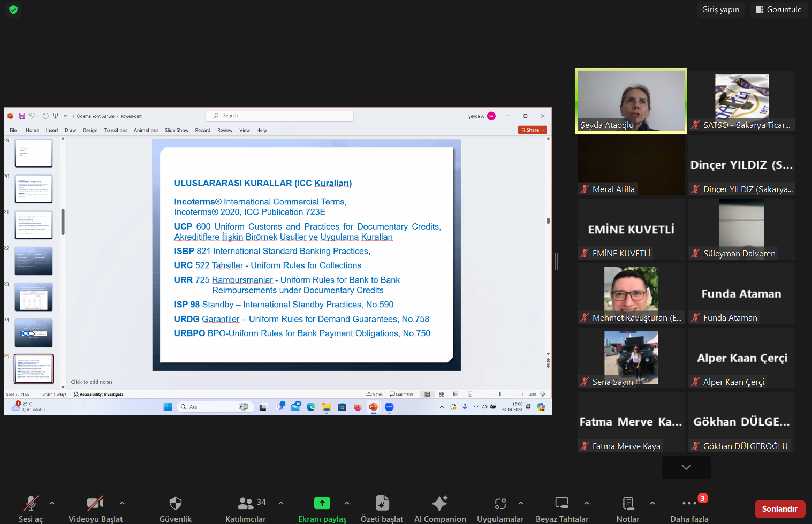812x524 pixels.
Task: Click the red Sonlandır end button
Action: click(x=780, y=509)
